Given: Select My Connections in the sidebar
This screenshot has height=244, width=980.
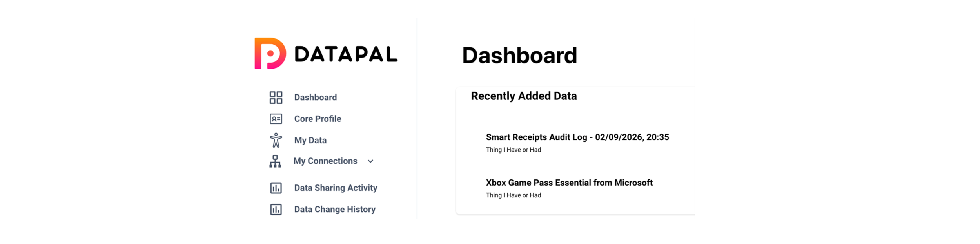Looking at the screenshot, I should (325, 161).
